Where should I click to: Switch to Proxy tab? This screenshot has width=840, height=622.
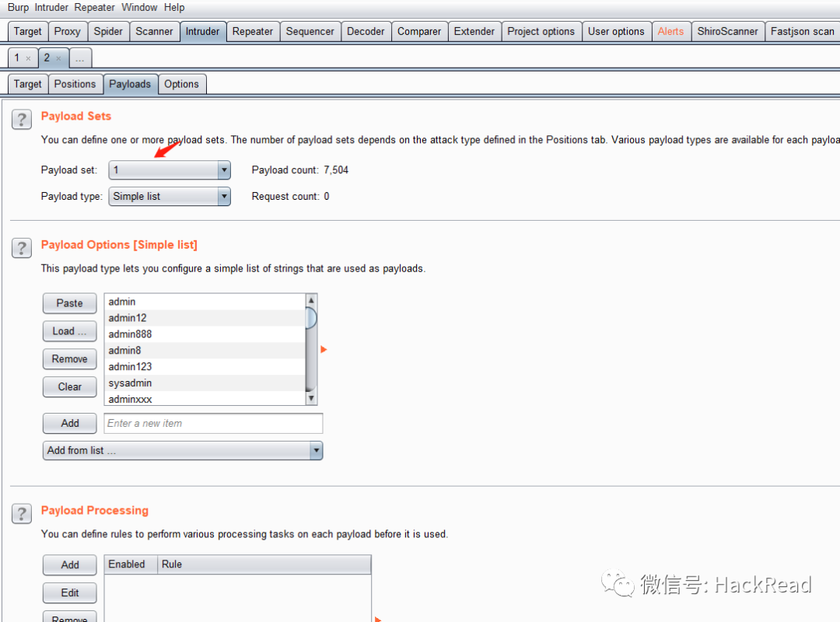pos(68,32)
